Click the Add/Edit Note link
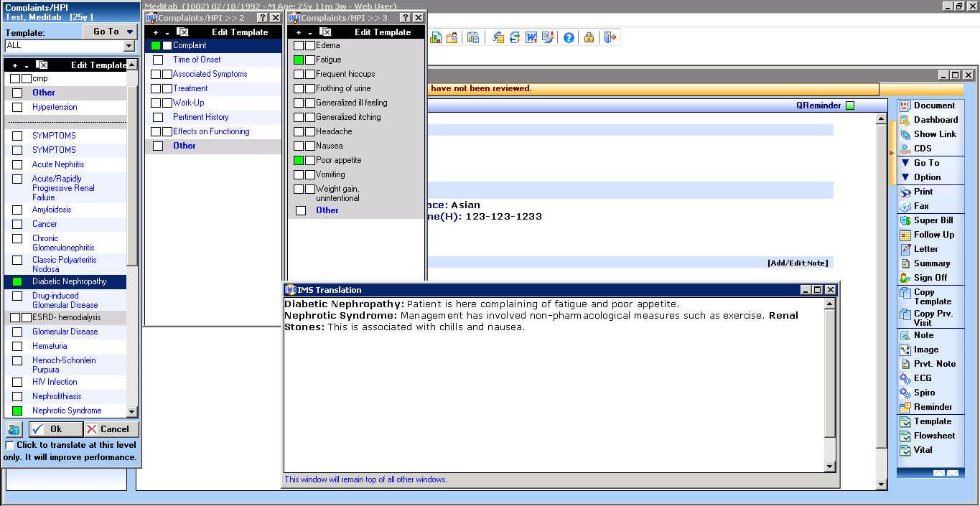The image size is (980, 506). coord(797,263)
